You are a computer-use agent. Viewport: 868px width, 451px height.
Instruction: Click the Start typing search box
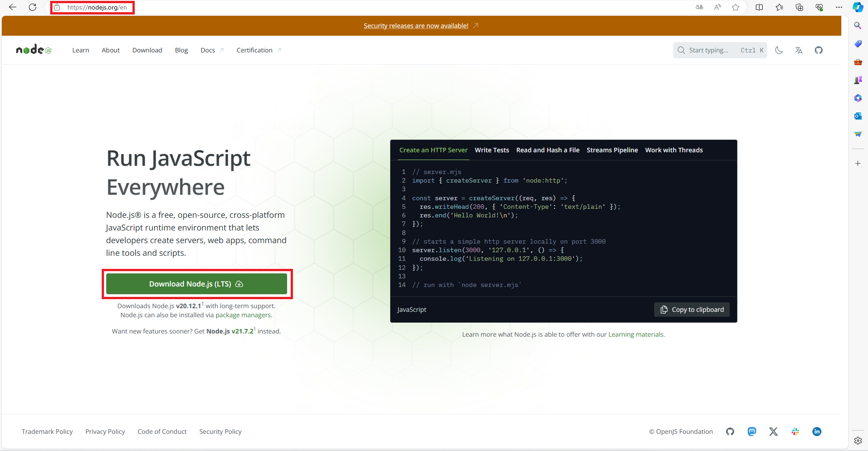click(720, 50)
